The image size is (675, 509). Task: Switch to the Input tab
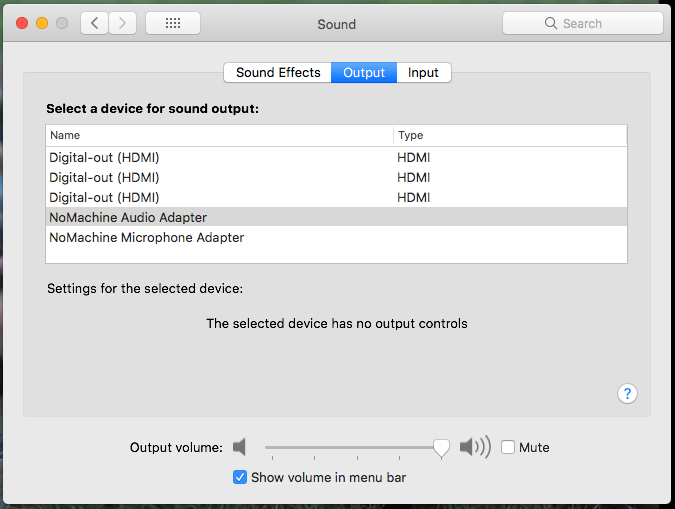tap(424, 72)
